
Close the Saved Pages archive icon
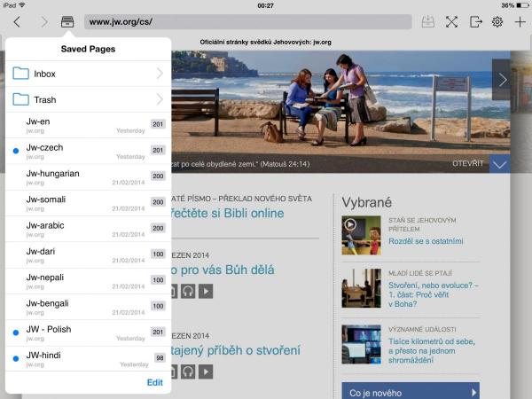coord(67,21)
